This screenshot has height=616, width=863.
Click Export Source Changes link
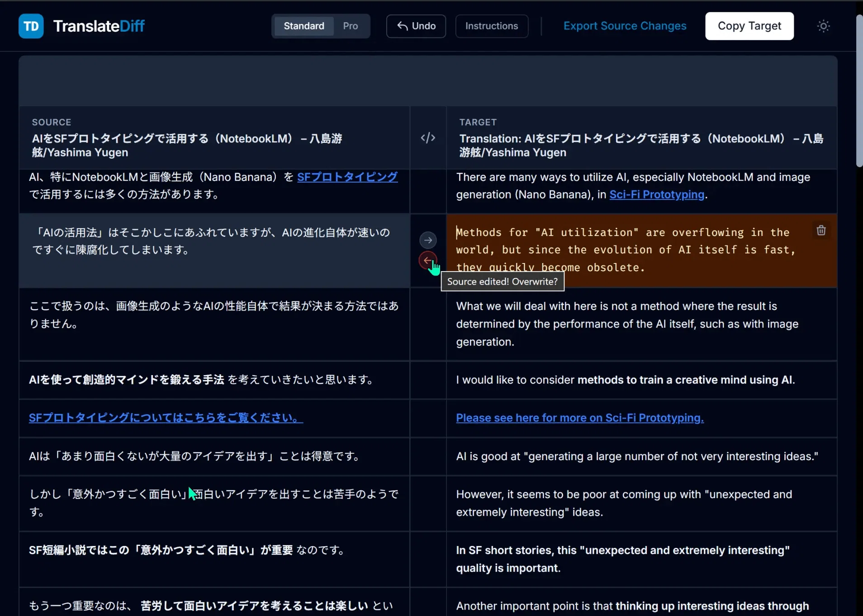(x=625, y=26)
